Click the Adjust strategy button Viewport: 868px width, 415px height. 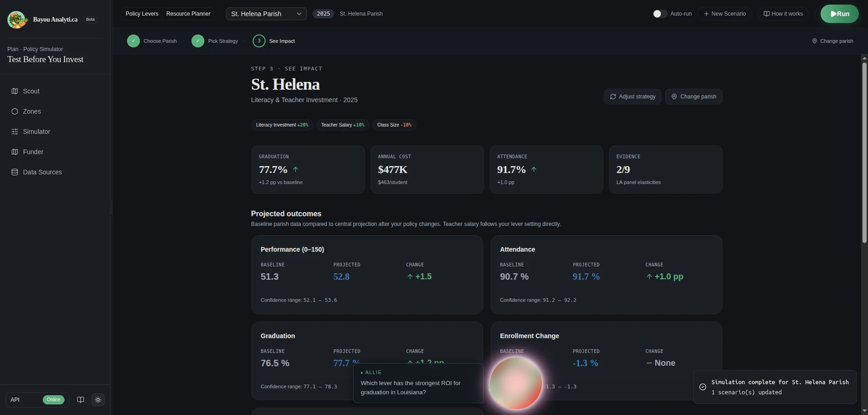click(632, 97)
